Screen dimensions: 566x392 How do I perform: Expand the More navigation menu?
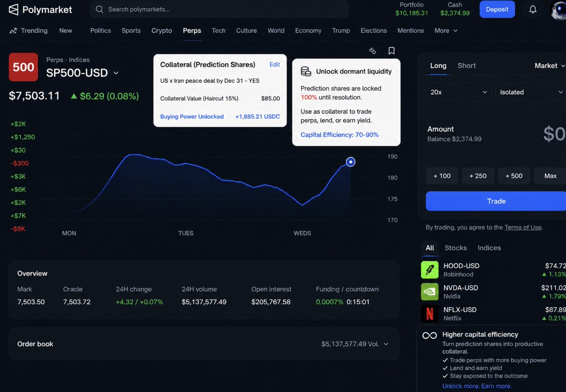[x=446, y=31]
